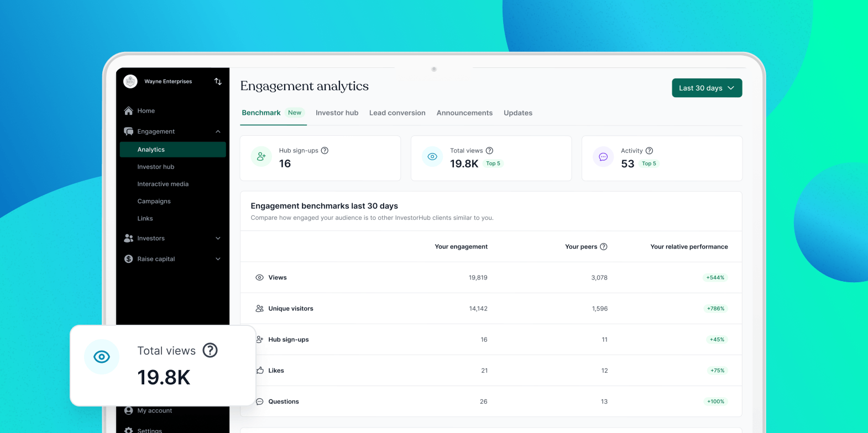Viewport: 868px width, 433px height.
Task: Open the Last 30 days date range dropdown
Action: click(x=707, y=88)
